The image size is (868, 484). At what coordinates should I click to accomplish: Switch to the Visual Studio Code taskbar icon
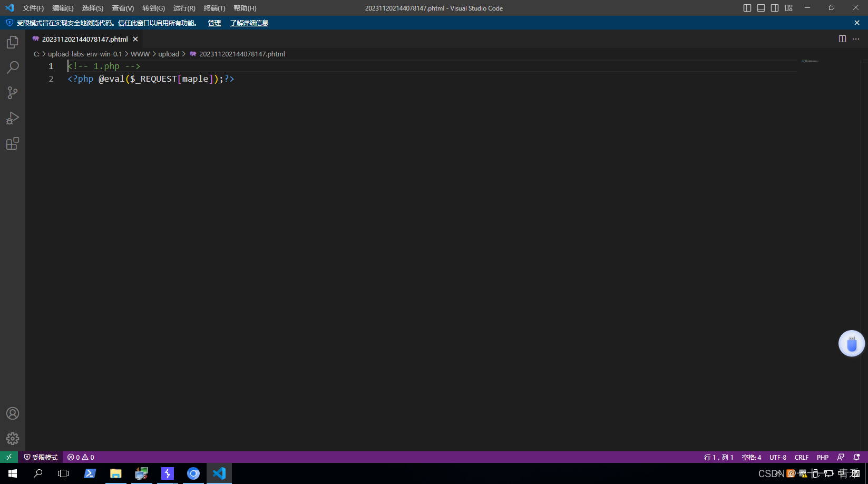(219, 473)
